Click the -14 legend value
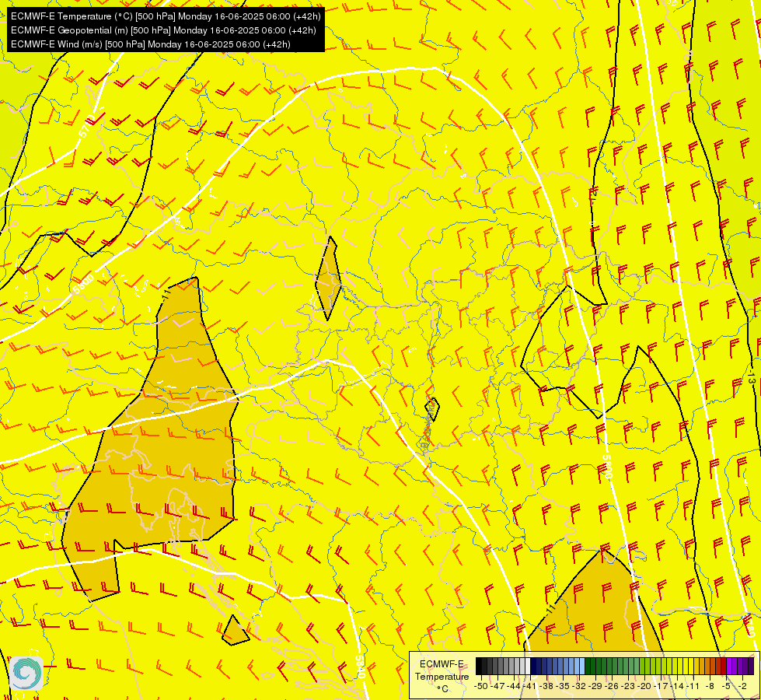This screenshot has width=761, height=700. click(677, 686)
